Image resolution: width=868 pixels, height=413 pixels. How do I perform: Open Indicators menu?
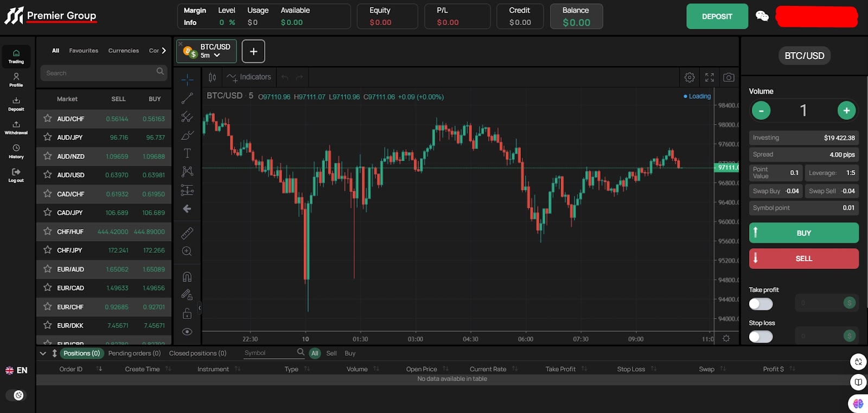[249, 78]
